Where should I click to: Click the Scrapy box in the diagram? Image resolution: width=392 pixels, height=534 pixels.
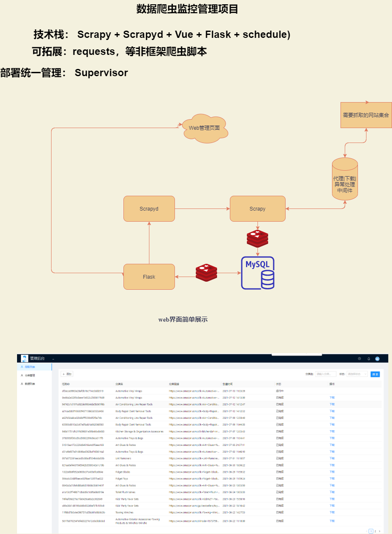(x=258, y=208)
